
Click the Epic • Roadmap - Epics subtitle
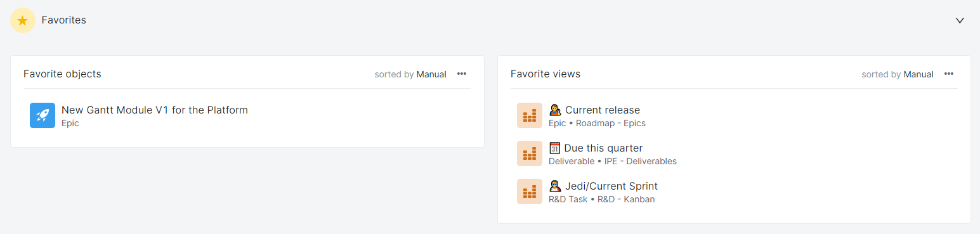[x=597, y=123]
